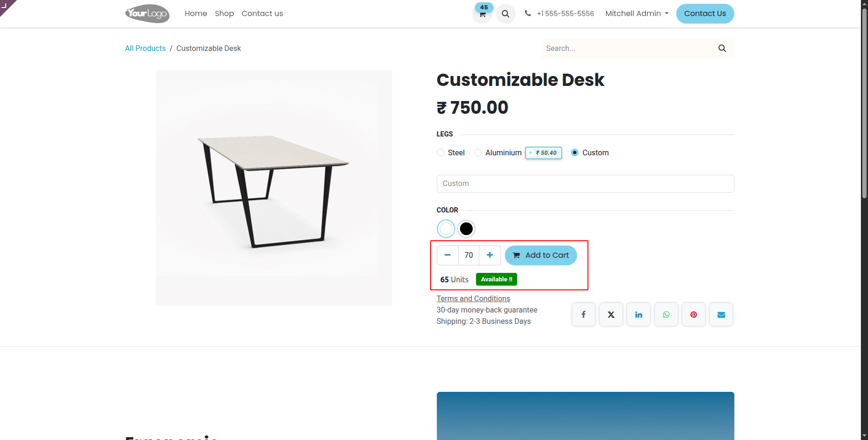Viewport: 868px width, 440px height.
Task: Open the shopping cart icon
Action: click(482, 14)
